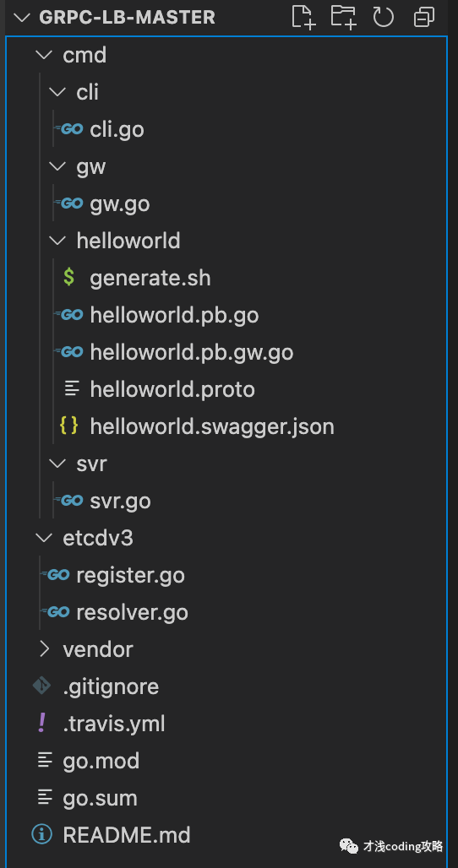This screenshot has height=868, width=458.
Task: Click the Go icon beside cli.go
Action: pos(70,129)
